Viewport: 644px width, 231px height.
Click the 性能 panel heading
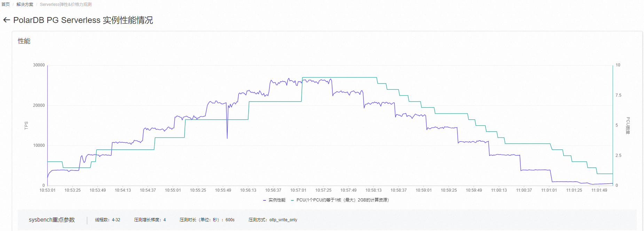(24, 41)
